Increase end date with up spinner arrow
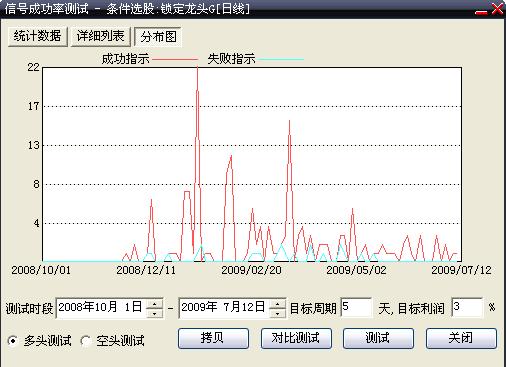The image size is (506, 367). tap(277, 304)
